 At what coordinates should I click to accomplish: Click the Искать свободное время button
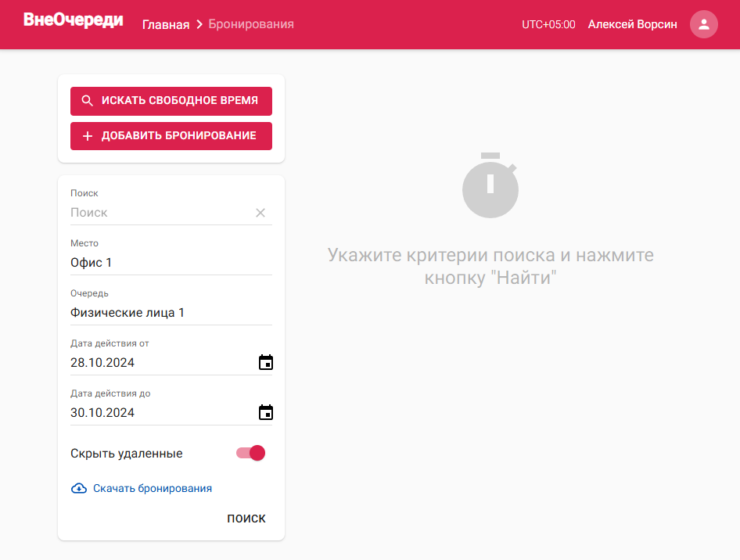point(171,100)
